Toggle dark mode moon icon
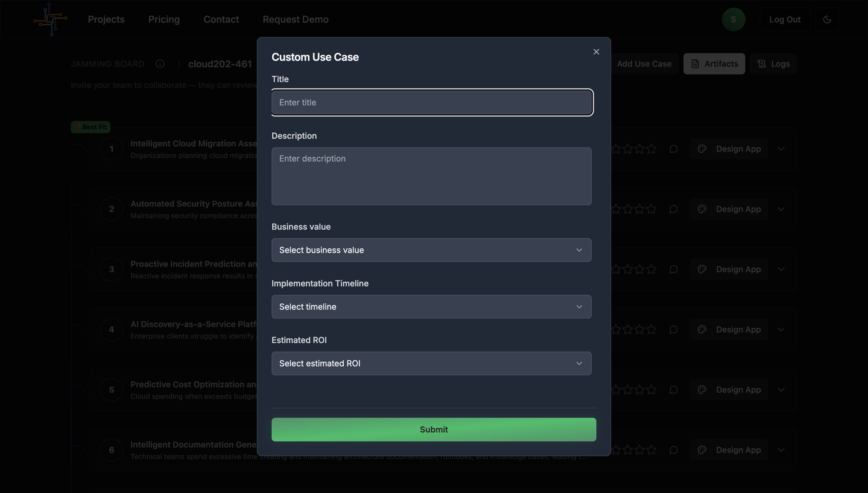Viewport: 868px width, 493px height. pos(827,19)
